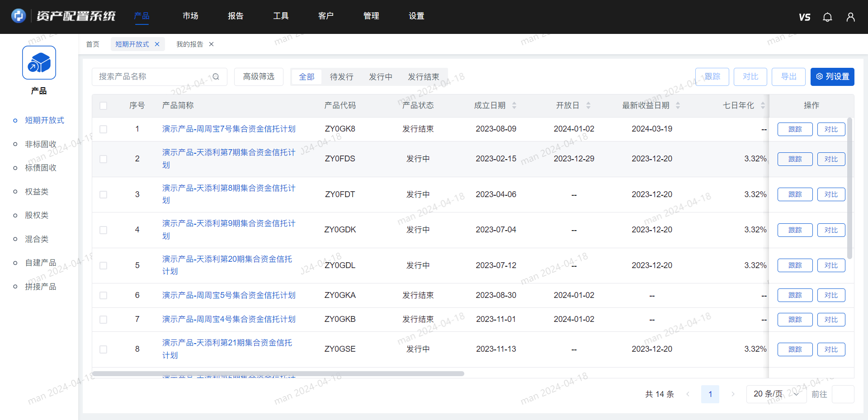The width and height of the screenshot is (868, 420).
Task: Check the row 2 天添利第7期 checkbox
Action: pos(104,159)
